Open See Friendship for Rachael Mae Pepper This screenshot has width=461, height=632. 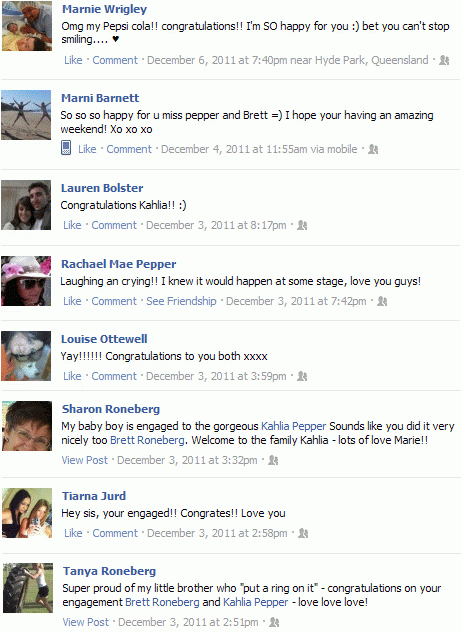[181, 301]
